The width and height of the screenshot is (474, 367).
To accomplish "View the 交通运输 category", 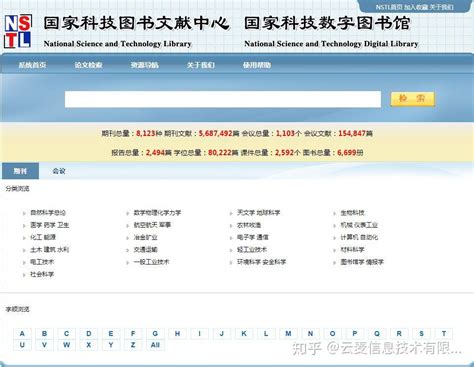I will [x=146, y=250].
